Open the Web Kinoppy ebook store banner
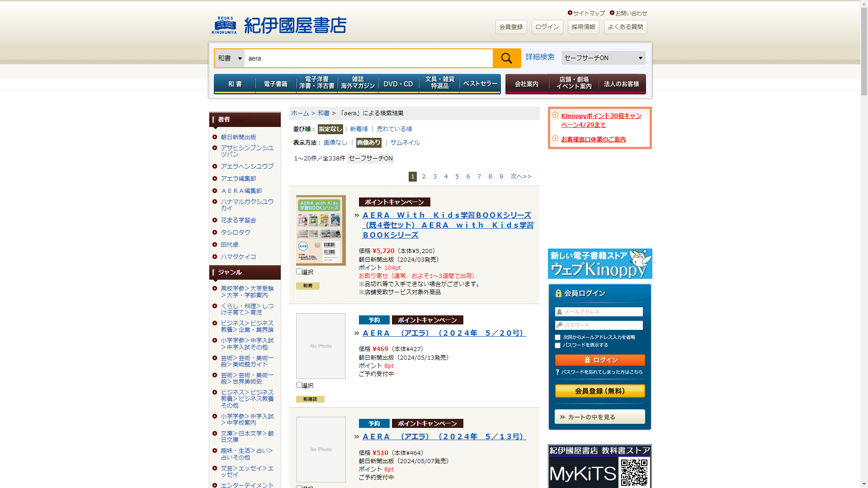 click(x=599, y=263)
